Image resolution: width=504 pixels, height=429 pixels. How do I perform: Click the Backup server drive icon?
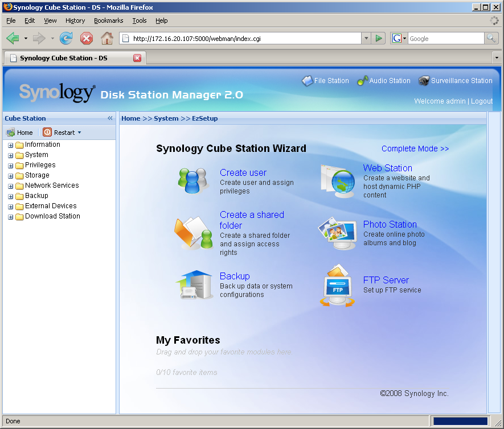(x=194, y=285)
